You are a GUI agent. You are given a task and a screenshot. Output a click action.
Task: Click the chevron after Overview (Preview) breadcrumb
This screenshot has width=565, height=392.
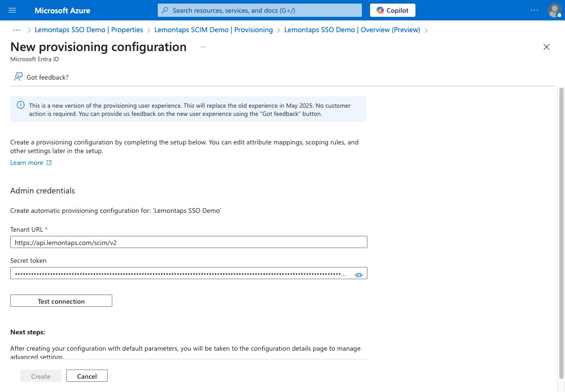click(426, 30)
